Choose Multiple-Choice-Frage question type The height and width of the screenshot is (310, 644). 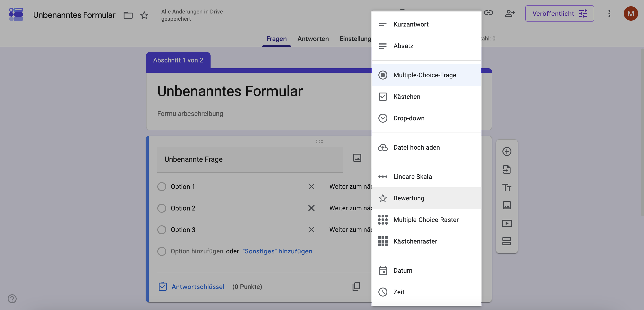pyautogui.click(x=426, y=75)
